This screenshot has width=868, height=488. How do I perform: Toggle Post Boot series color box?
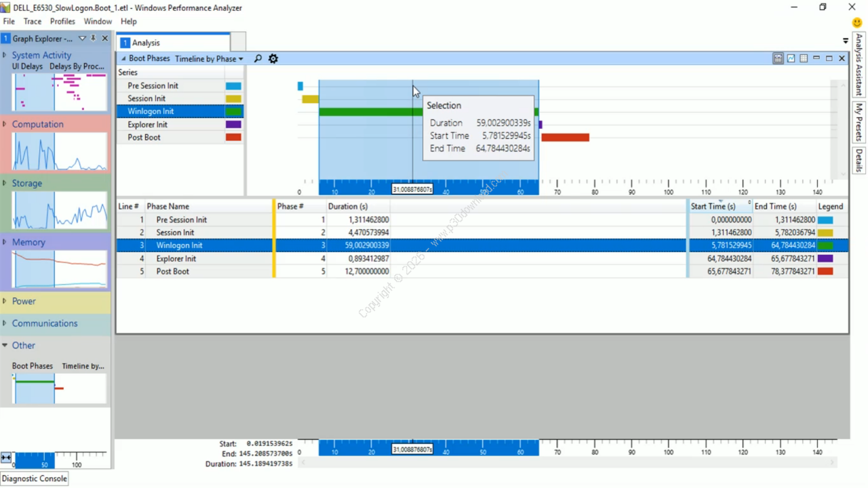click(233, 138)
